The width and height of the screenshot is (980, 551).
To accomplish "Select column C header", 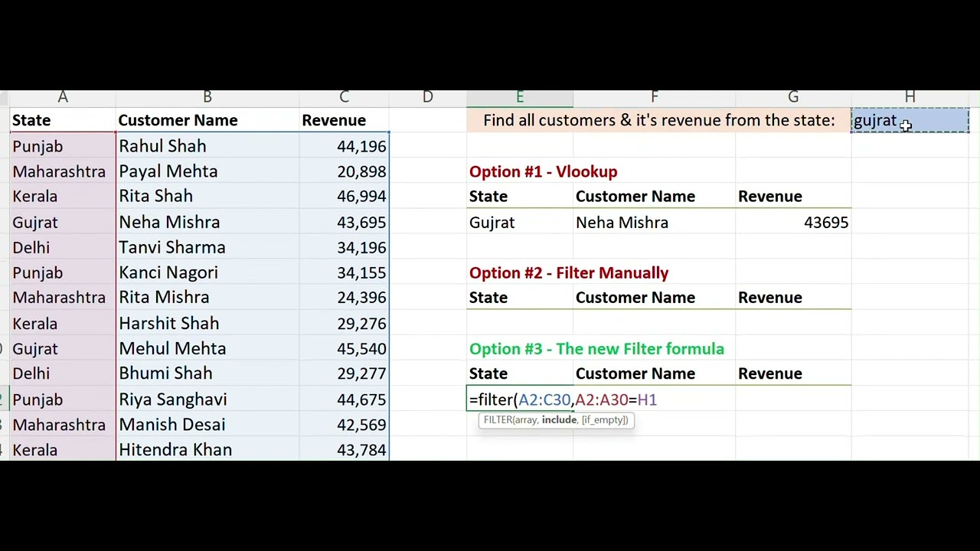I will (344, 98).
